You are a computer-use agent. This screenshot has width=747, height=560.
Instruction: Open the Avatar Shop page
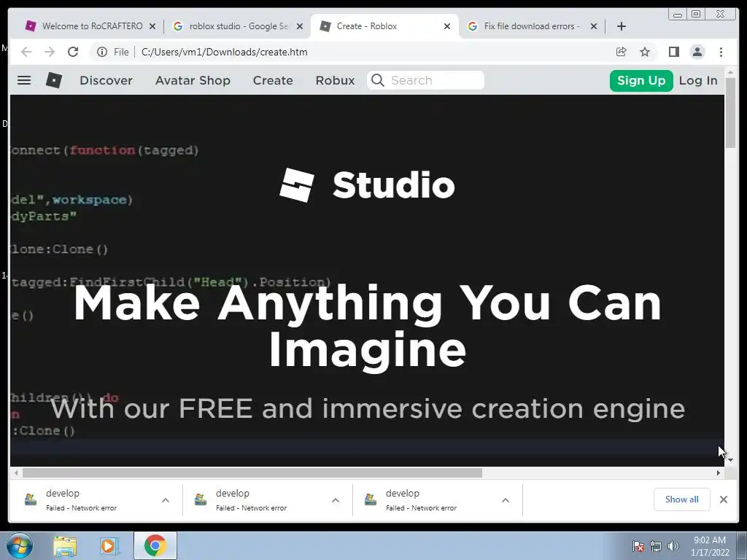(x=193, y=80)
